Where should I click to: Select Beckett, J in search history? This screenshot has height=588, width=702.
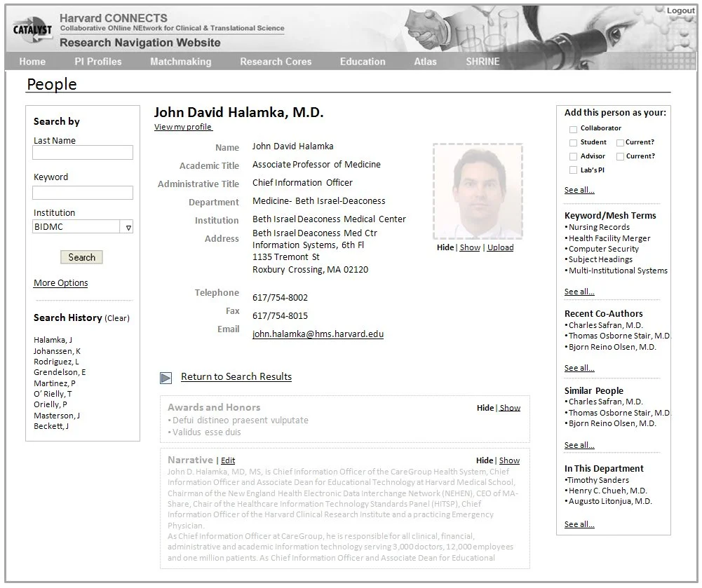click(51, 426)
